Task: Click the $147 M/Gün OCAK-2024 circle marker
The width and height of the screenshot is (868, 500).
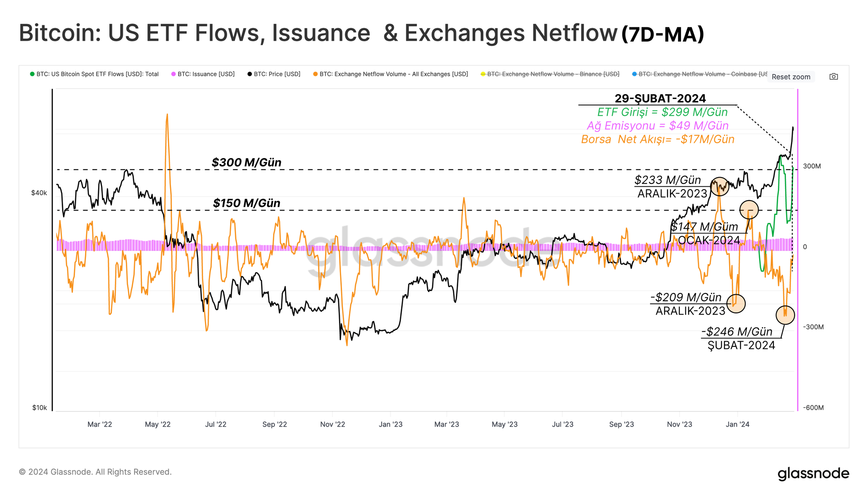Action: pos(749,210)
